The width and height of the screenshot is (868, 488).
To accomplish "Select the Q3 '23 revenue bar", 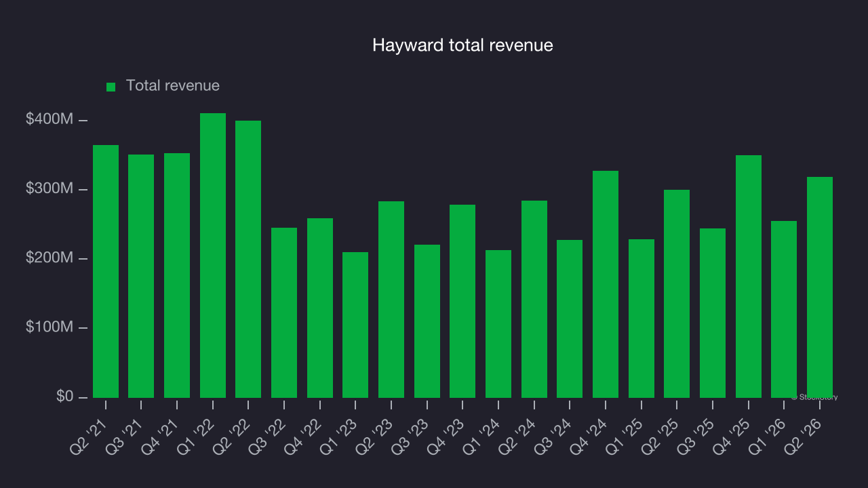I will pyautogui.click(x=427, y=321).
